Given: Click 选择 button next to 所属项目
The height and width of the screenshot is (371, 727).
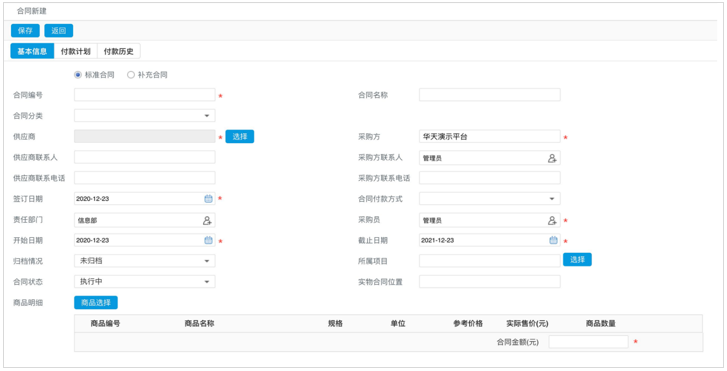Looking at the screenshot, I should pyautogui.click(x=577, y=259).
